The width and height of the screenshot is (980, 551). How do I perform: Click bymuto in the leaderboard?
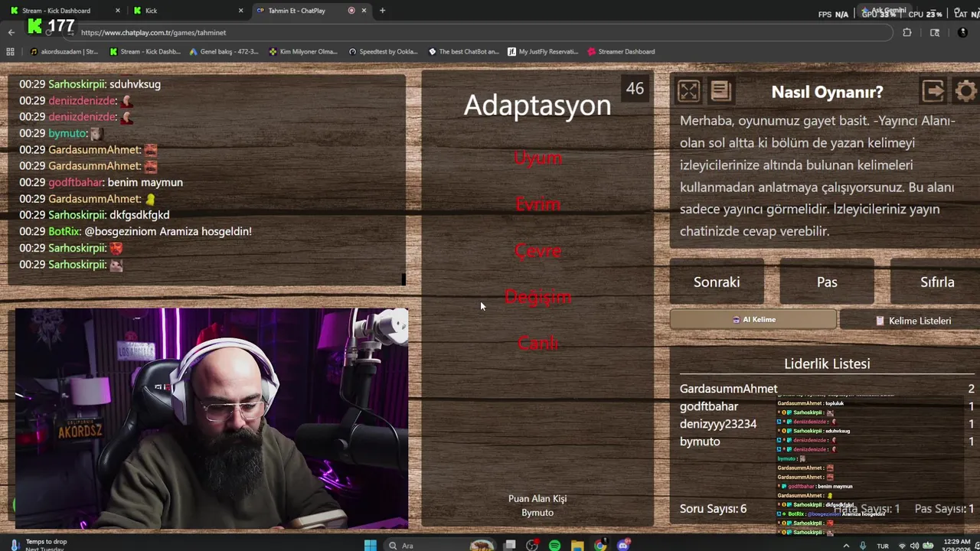tap(700, 442)
